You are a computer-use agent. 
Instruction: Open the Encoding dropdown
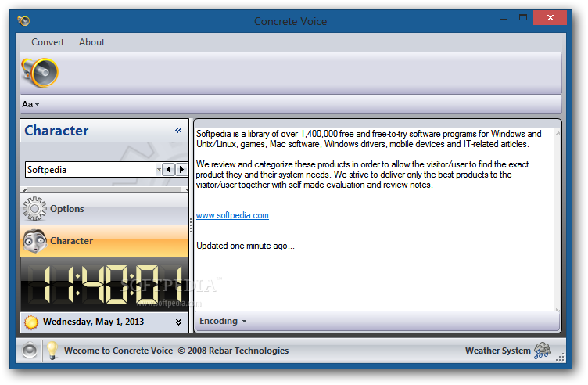[223, 321]
